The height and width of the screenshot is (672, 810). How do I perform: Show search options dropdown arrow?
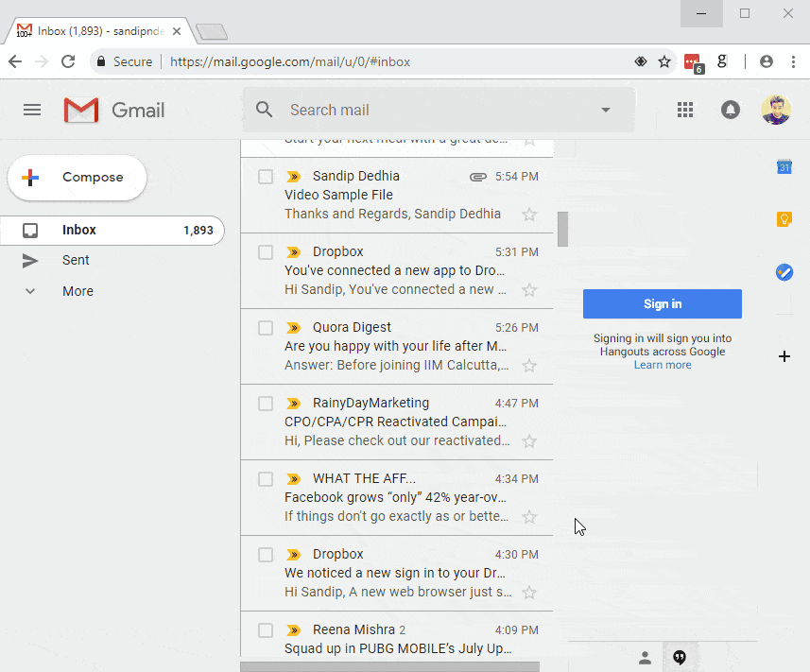(606, 110)
